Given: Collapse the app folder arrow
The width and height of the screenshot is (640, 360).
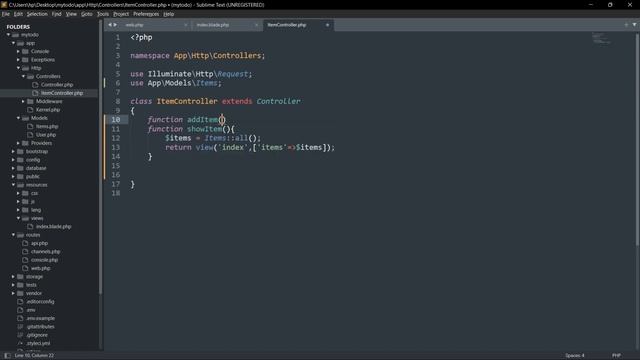Looking at the screenshot, I should click(x=13, y=43).
